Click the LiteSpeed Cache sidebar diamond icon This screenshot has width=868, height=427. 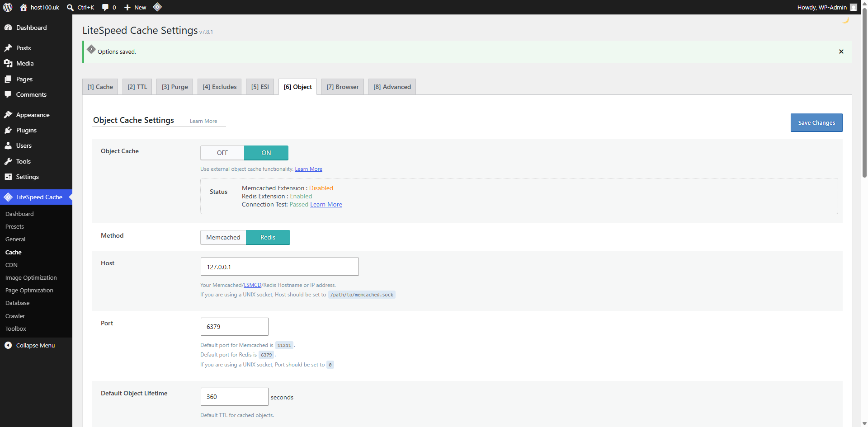[x=8, y=197]
